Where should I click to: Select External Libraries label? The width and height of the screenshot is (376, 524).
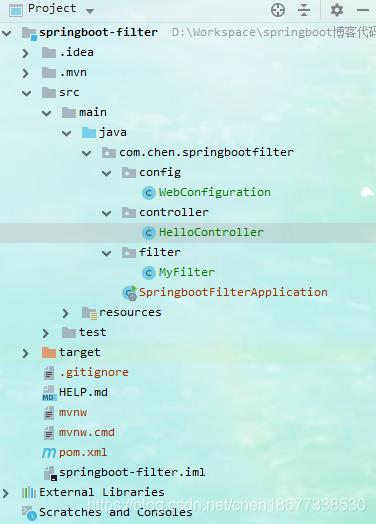(102, 492)
